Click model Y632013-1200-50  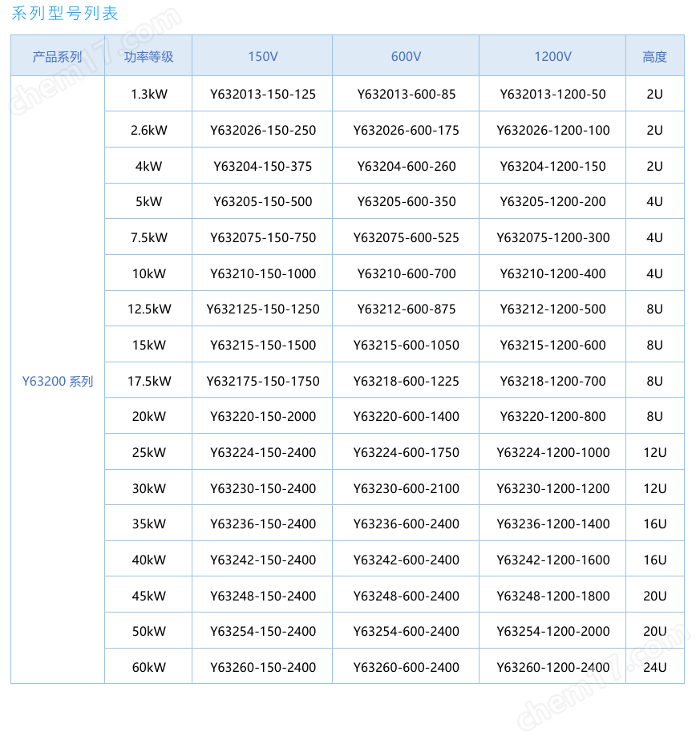coord(552,94)
